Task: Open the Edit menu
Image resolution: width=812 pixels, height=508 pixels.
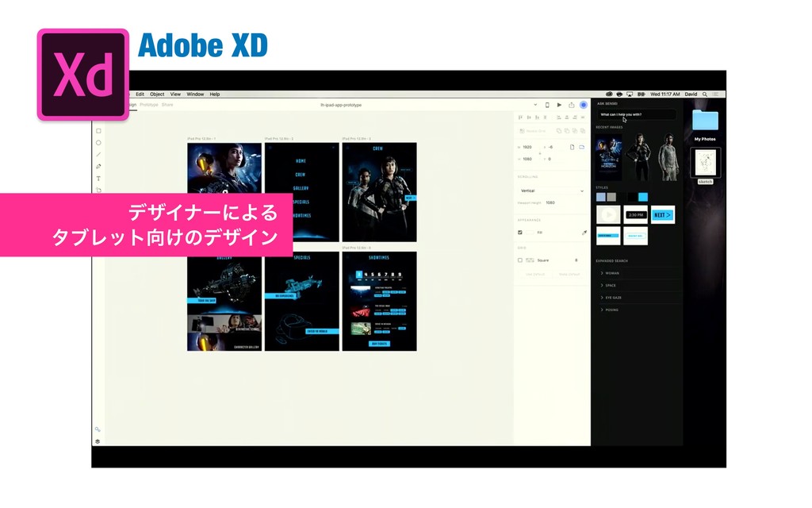Action: tap(140, 94)
